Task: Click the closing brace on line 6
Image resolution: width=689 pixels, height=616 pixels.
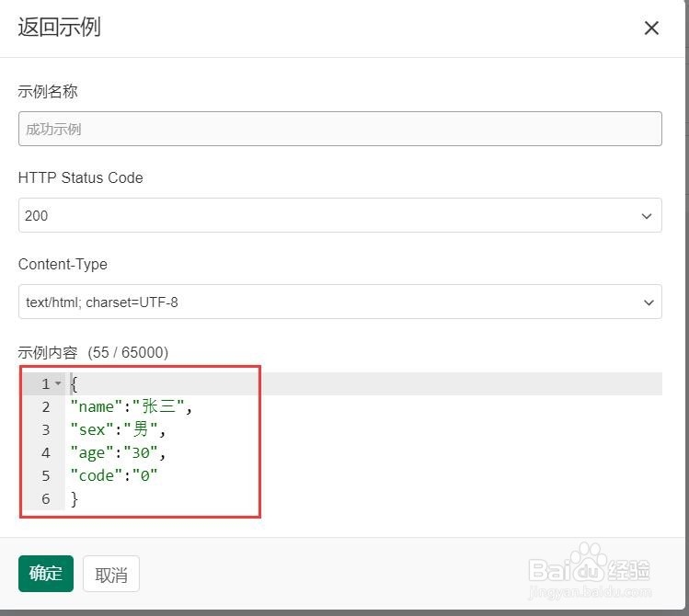Action: coord(75,499)
